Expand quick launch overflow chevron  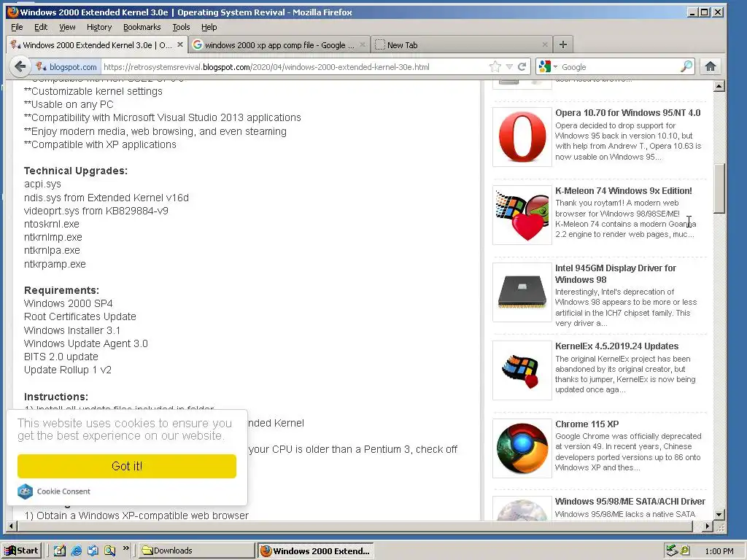point(125,548)
